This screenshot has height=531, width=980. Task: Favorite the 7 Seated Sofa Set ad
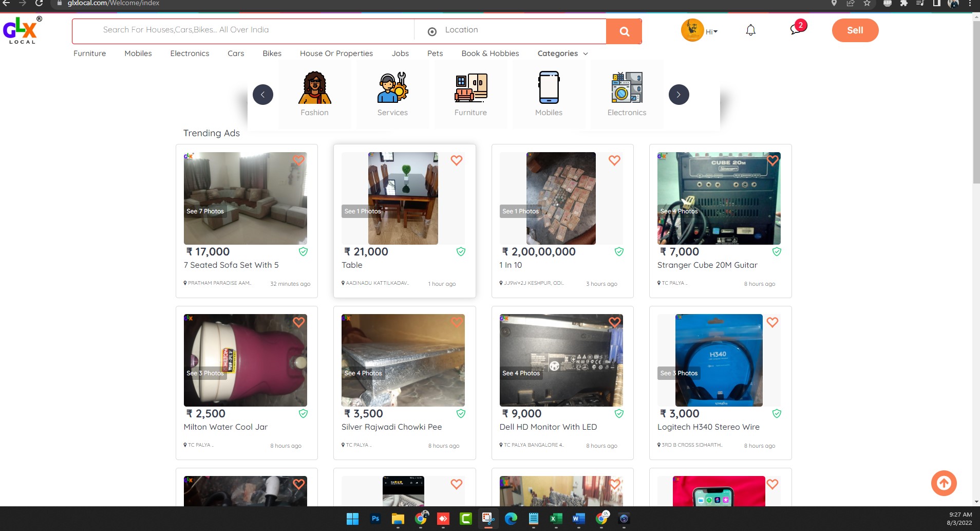[298, 160]
